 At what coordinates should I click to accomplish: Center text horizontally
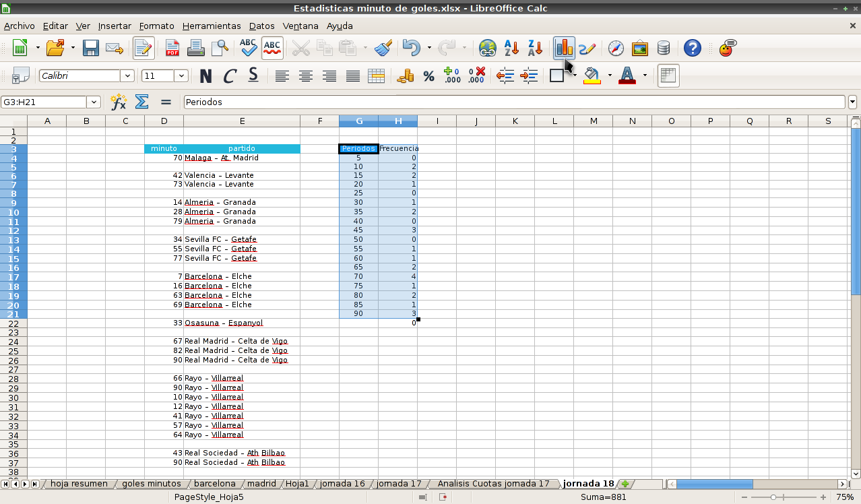pos(306,76)
